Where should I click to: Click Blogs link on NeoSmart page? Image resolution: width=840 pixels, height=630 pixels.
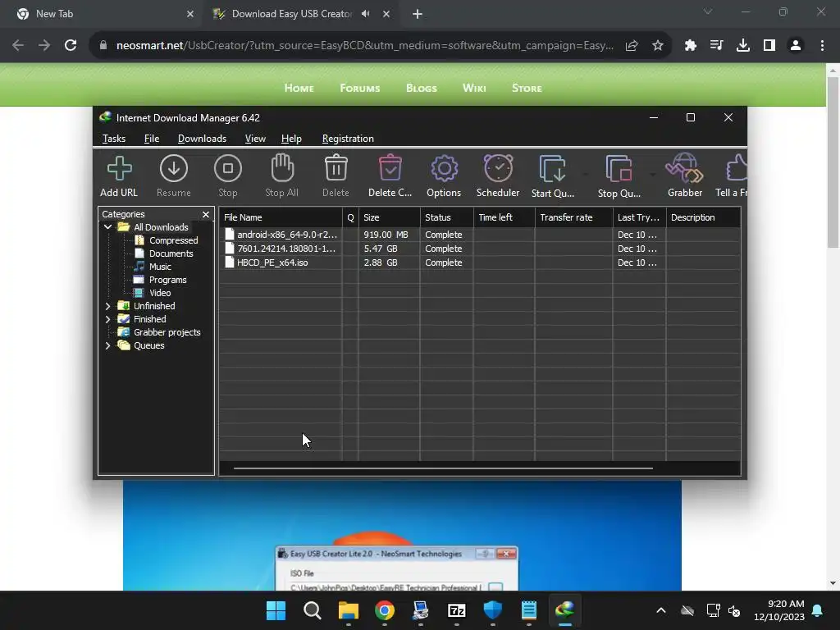pos(422,88)
